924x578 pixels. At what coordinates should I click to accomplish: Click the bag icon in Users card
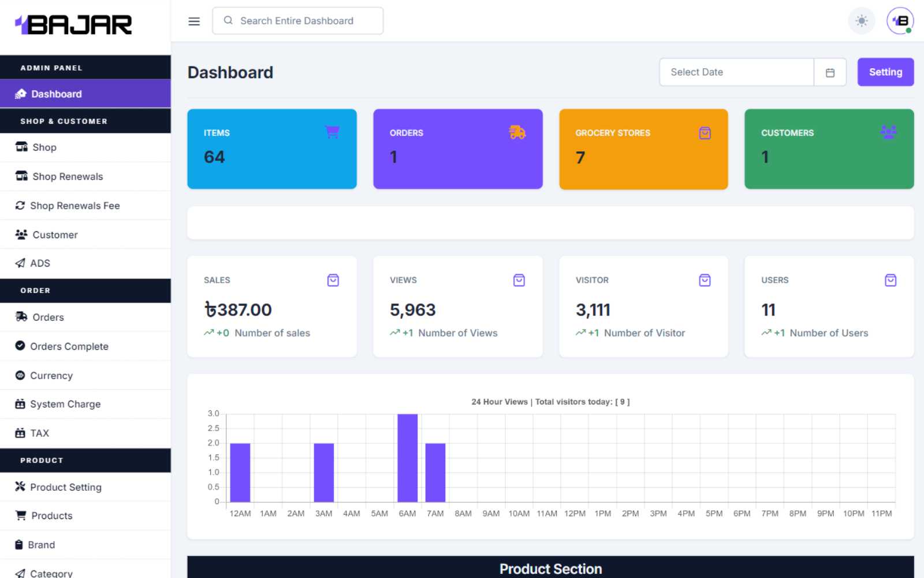(891, 280)
